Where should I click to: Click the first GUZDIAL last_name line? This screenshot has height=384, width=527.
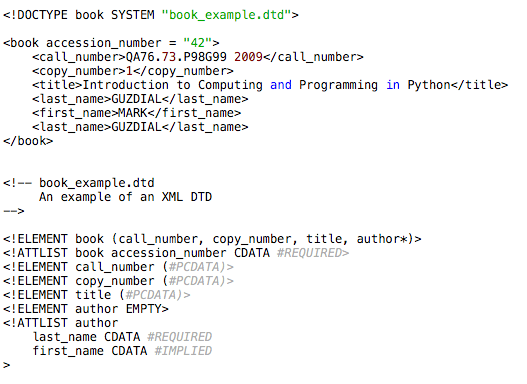coord(140,99)
